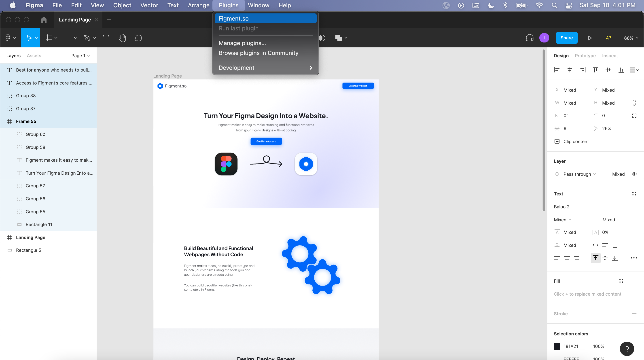
Task: Click the missing fonts A? indicator
Action: (x=608, y=38)
